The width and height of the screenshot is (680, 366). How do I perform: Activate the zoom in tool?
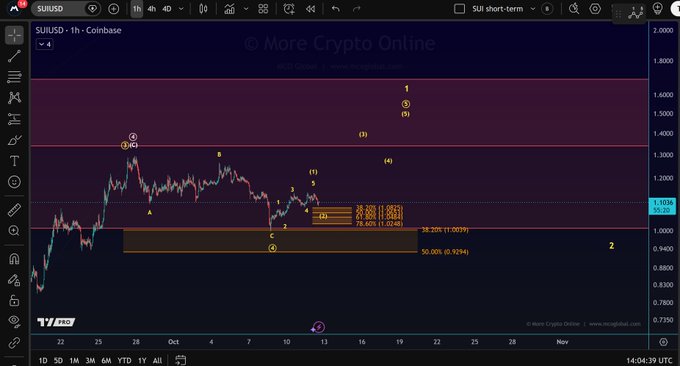[x=14, y=231]
